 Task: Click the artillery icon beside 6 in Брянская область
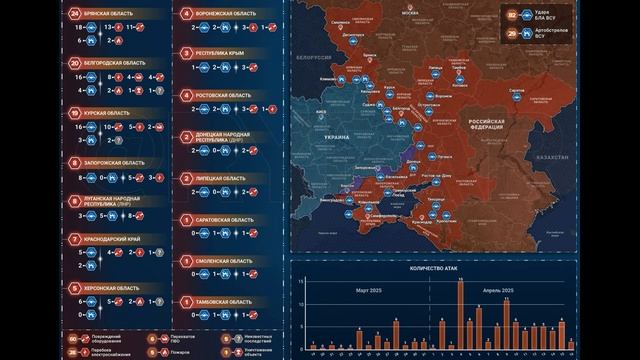[91, 41]
